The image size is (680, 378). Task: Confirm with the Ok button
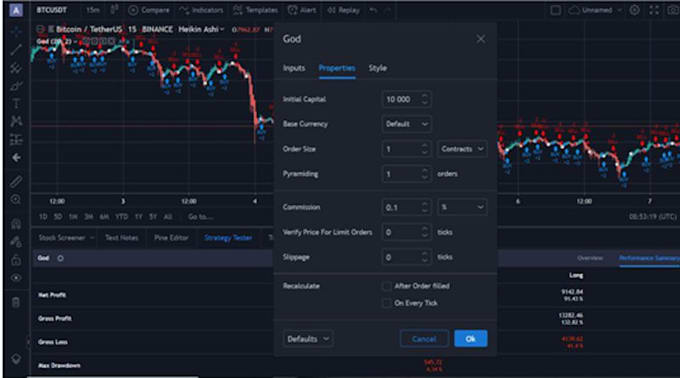(471, 339)
